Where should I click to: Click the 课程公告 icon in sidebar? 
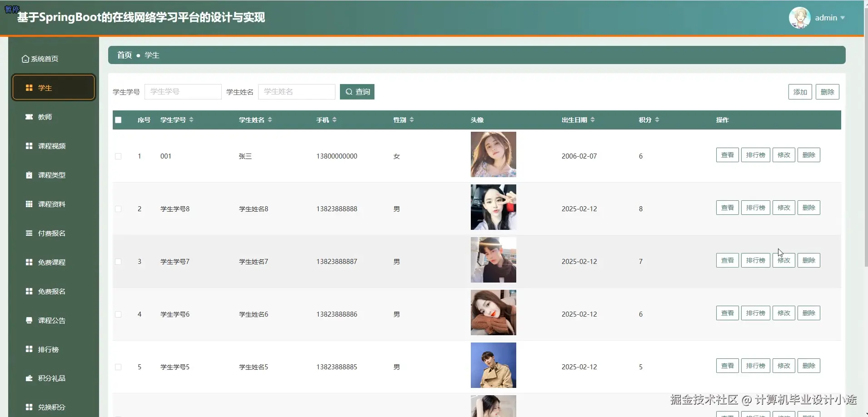coord(29,320)
